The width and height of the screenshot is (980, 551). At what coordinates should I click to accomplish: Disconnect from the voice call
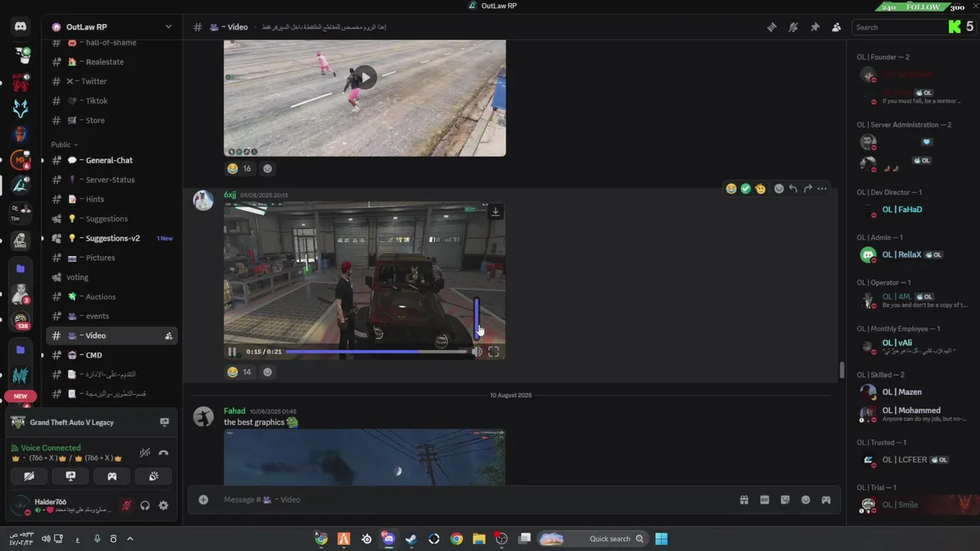coord(163,453)
